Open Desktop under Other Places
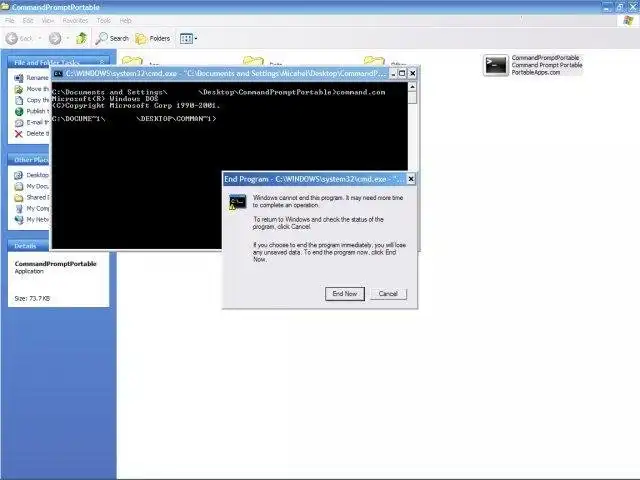640x480 pixels. click(38, 175)
